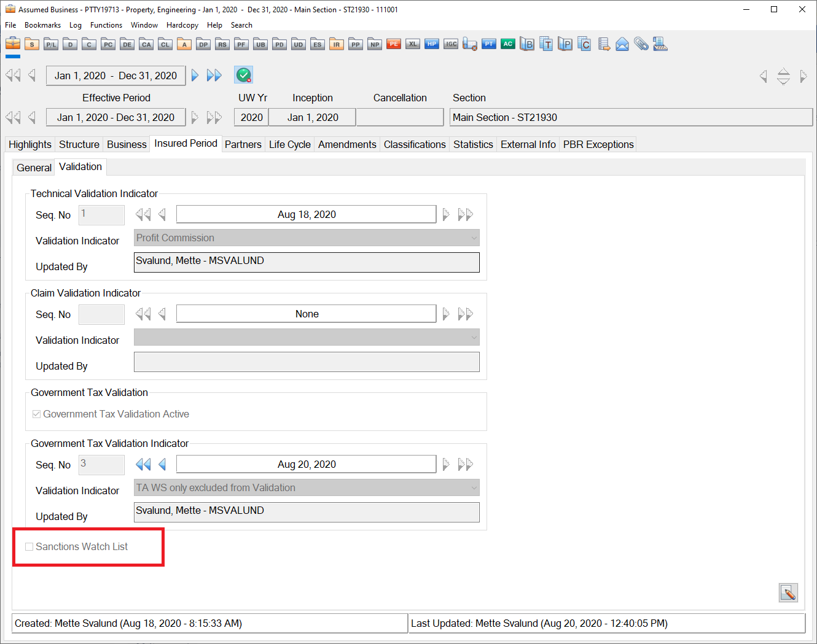
Task: Click the green checkmark status icon
Action: pos(243,76)
